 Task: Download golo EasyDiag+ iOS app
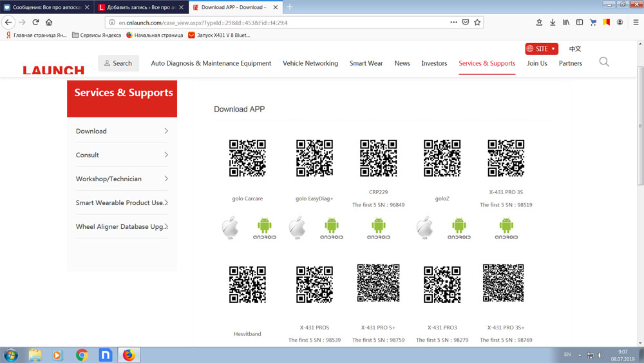pyautogui.click(x=297, y=228)
